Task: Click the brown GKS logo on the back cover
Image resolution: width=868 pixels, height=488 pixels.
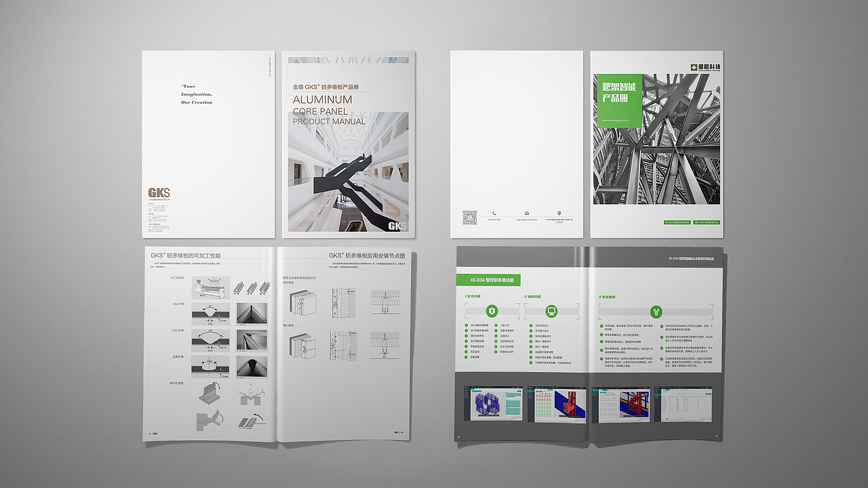Action: click(159, 192)
